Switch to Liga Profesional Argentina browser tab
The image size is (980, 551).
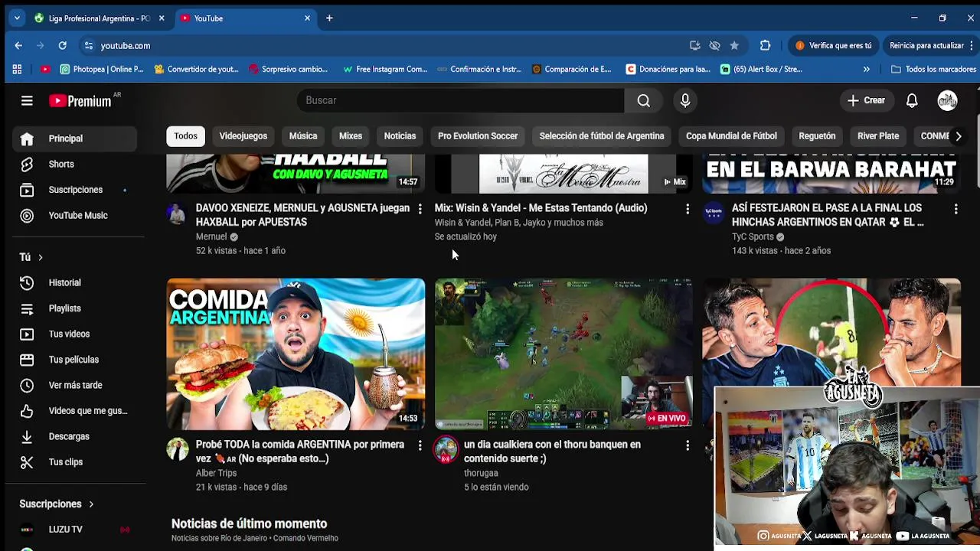pyautogui.click(x=98, y=18)
